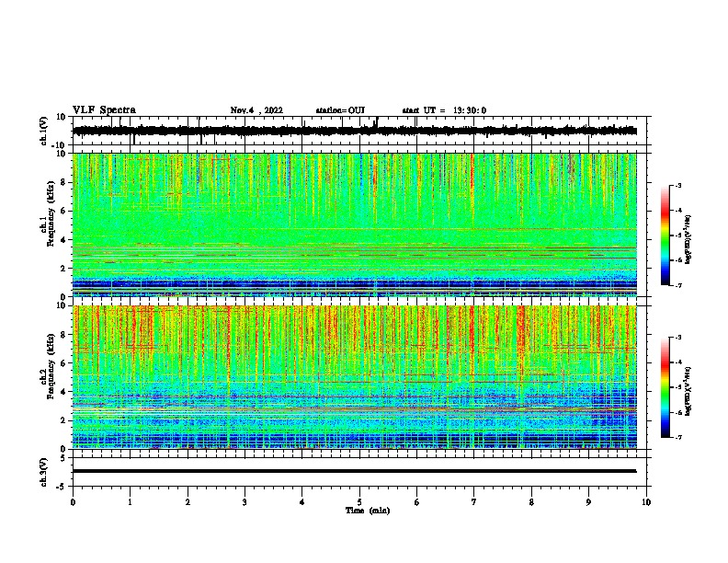The image size is (728, 563).
Task: Click time axis tick label "5"
Action: 359,502
